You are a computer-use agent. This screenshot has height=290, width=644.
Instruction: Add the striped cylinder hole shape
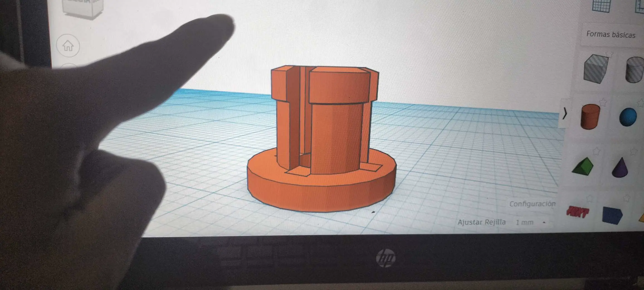(x=635, y=70)
